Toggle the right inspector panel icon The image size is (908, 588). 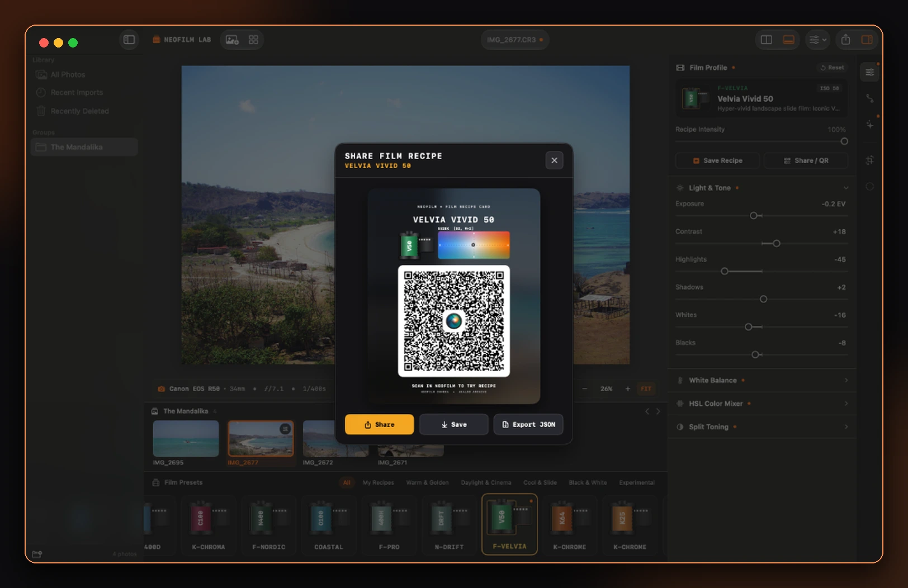click(x=867, y=40)
